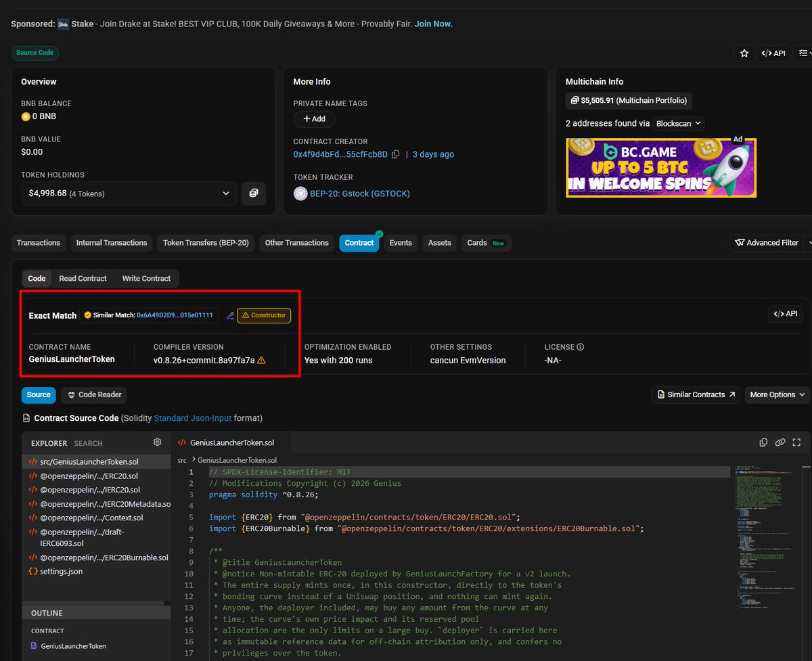Open Similar Contracts
The height and width of the screenshot is (661, 812).
pyautogui.click(x=696, y=394)
